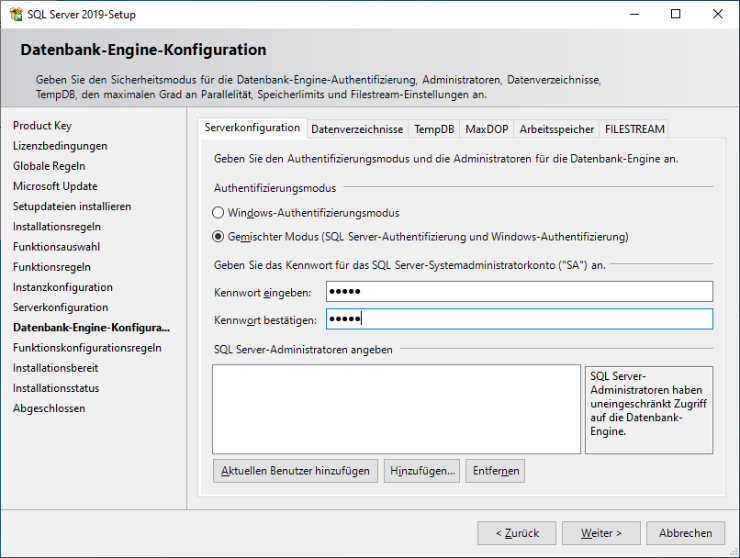This screenshot has width=740, height=558.
Task: Click the SQL Server-Administratoren list box
Action: tap(396, 409)
